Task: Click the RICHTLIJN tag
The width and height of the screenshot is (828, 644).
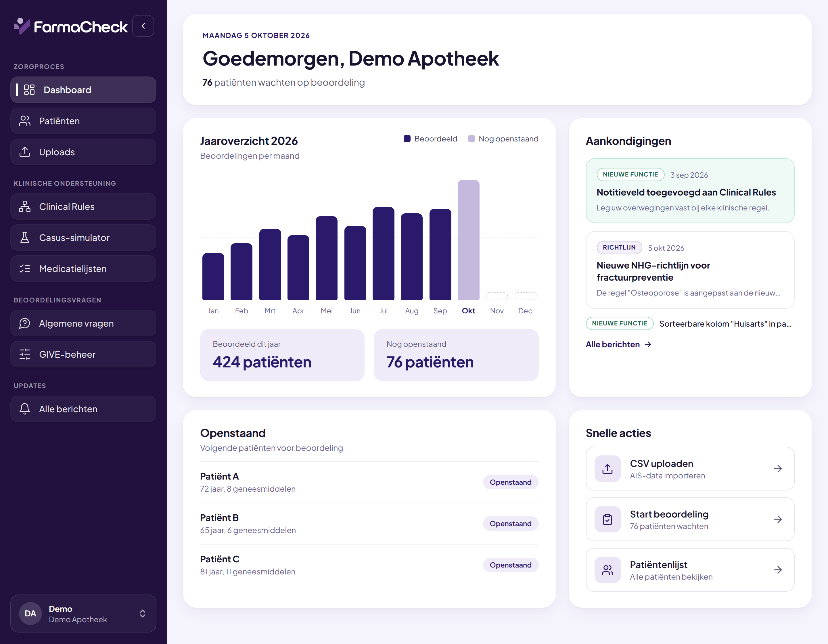Action: (x=619, y=248)
